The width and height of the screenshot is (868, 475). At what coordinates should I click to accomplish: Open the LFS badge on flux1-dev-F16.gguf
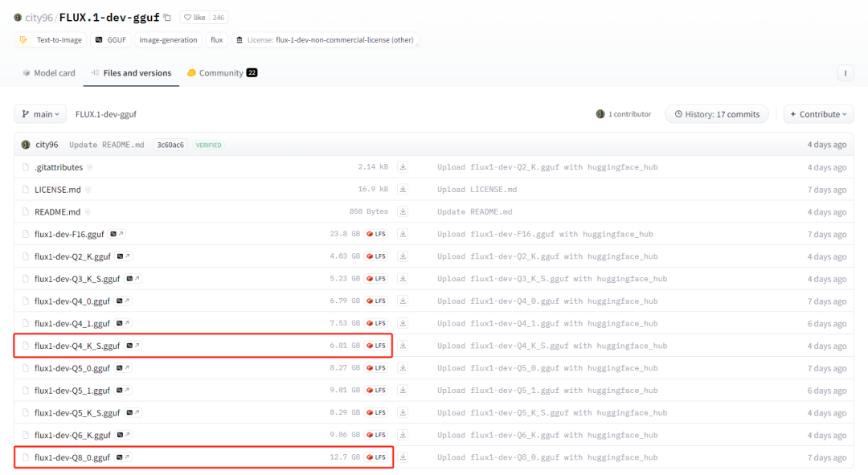click(x=376, y=233)
